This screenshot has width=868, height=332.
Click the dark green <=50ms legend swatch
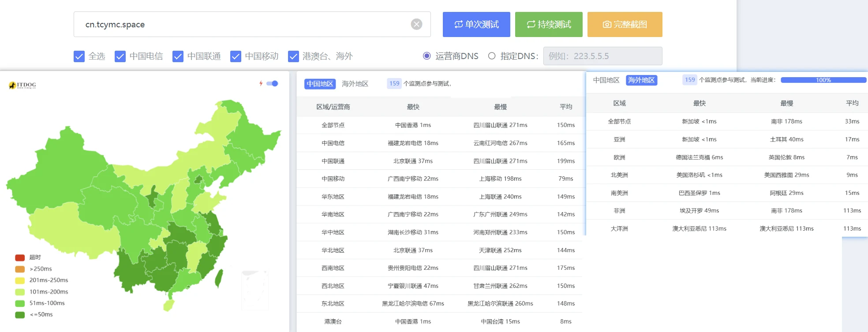coord(20,315)
